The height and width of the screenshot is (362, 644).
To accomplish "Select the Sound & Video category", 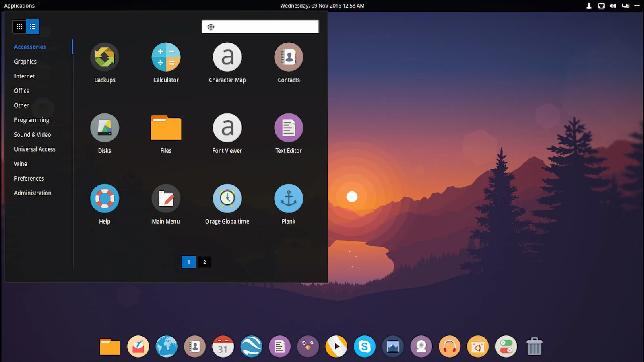I will pos(32,134).
